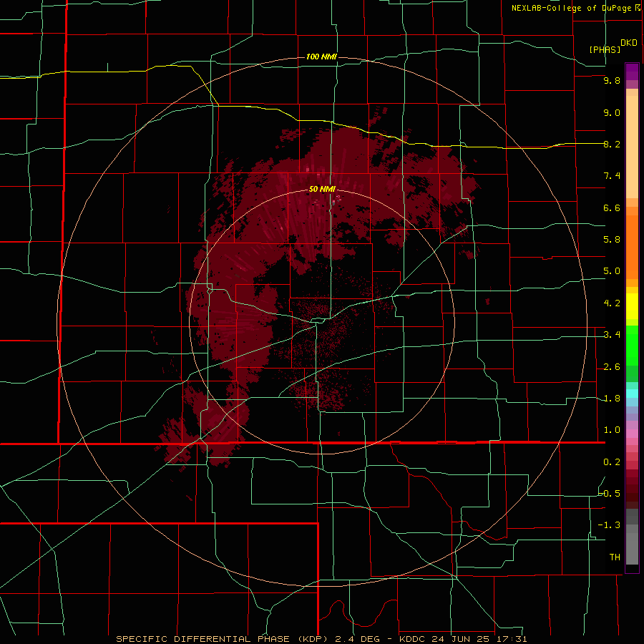The image size is (644, 644).
Task: Click the 9.8 legend value
Action: [612, 80]
